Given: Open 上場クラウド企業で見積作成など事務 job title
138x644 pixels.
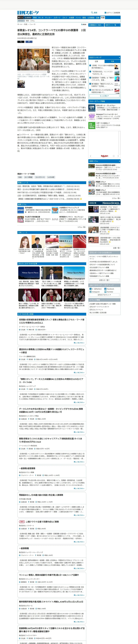Looking at the screenshot, I should (x=42, y=522).
